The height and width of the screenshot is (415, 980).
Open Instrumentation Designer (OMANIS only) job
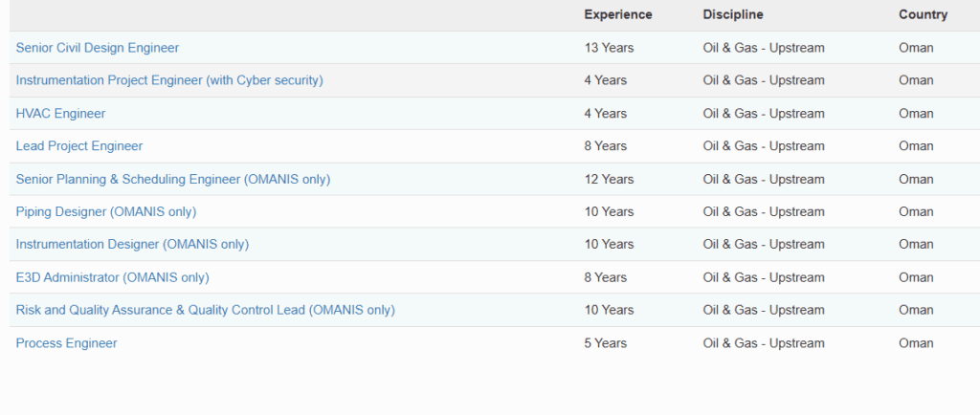click(x=132, y=244)
